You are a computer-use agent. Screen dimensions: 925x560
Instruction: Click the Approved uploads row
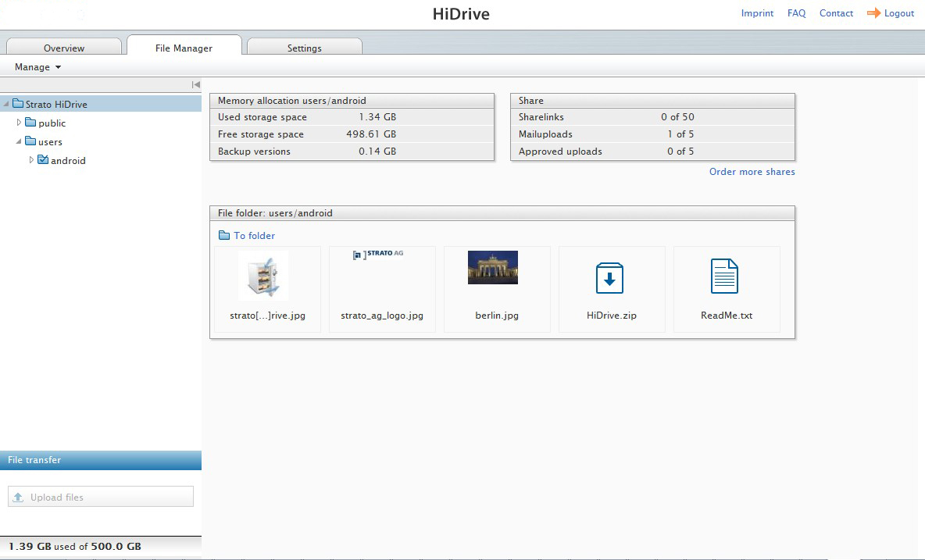652,151
